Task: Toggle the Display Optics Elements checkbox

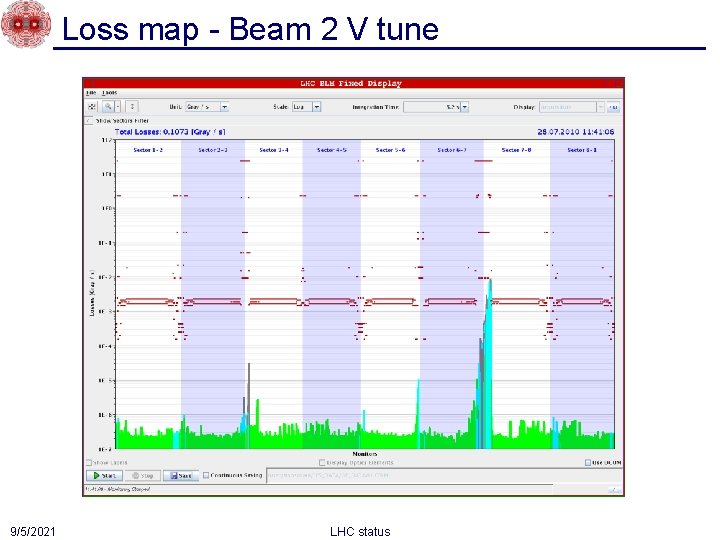Action: pyautogui.click(x=322, y=462)
